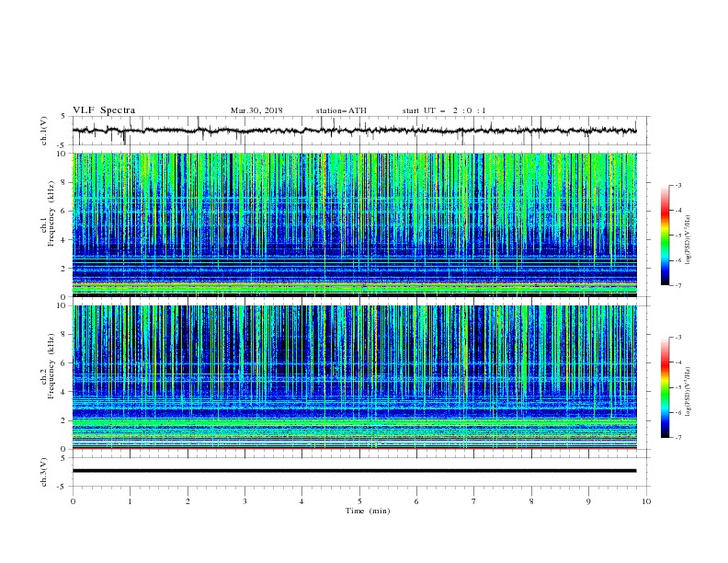Screen dimensions: 728x563
Task: Click the 'ch.1(V)' waveform axis label
Action: pos(44,131)
